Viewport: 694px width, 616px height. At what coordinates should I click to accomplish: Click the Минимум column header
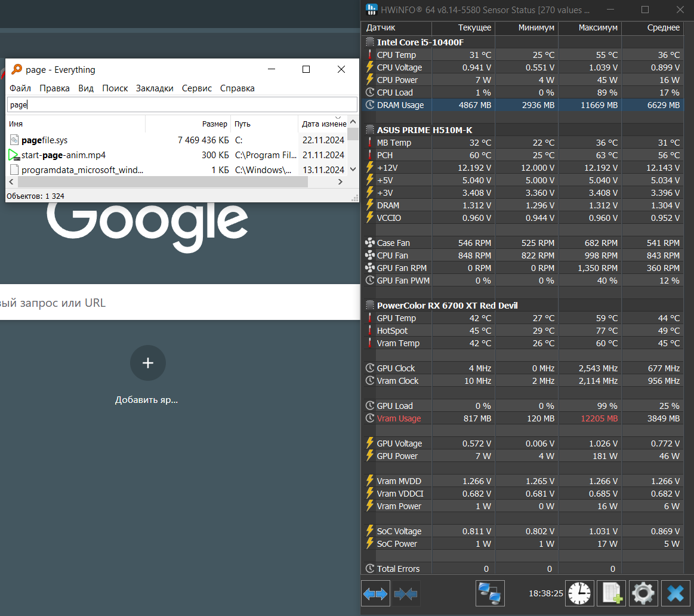(x=526, y=27)
